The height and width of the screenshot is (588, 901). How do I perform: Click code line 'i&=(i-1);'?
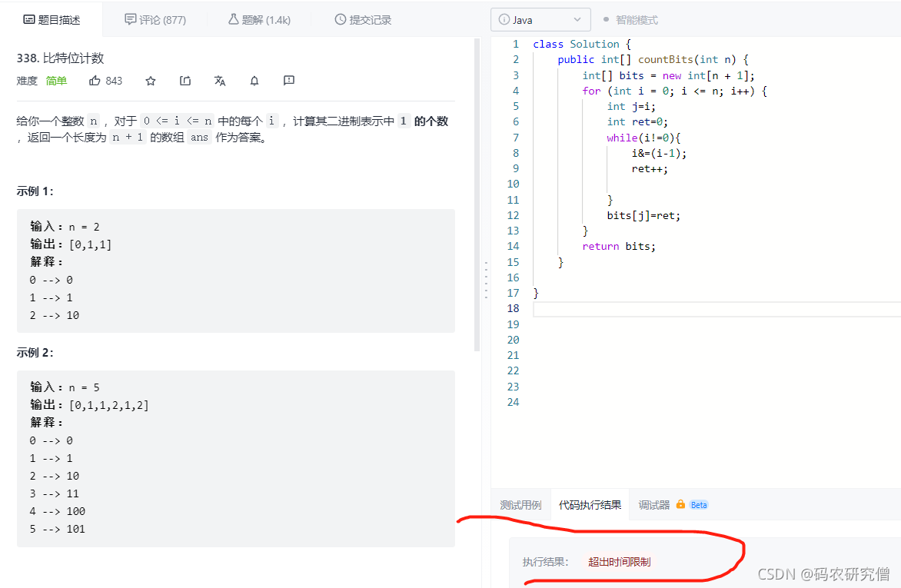point(659,153)
